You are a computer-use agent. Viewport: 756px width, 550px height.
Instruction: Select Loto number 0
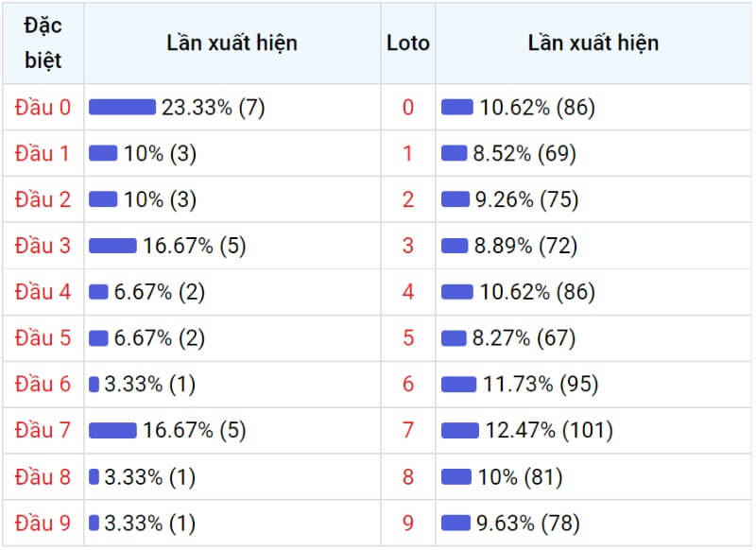408,107
